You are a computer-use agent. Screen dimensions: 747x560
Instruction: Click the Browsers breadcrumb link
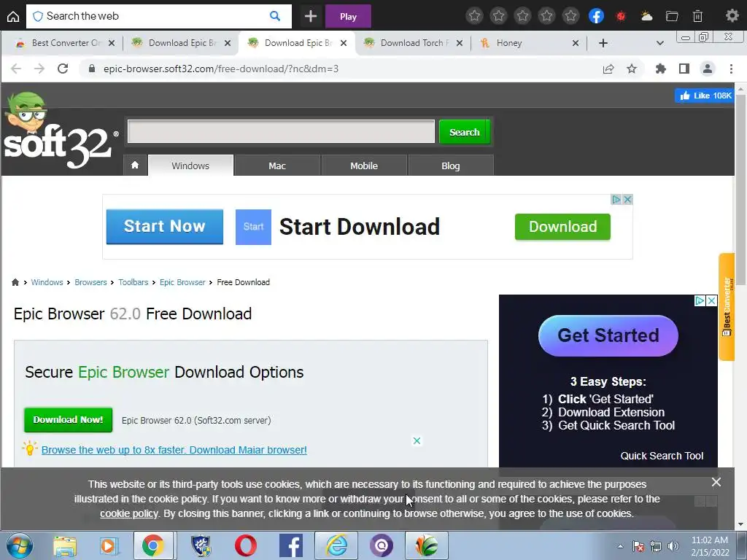pos(90,282)
